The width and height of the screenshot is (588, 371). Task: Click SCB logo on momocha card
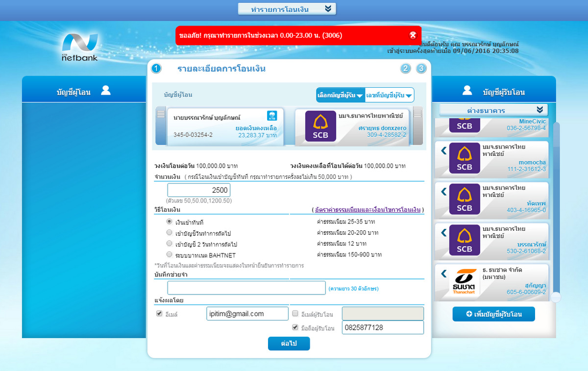coord(465,158)
